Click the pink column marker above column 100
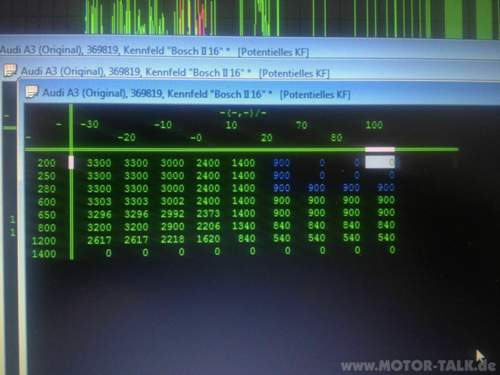This screenshot has height=375, width=500. point(380,150)
